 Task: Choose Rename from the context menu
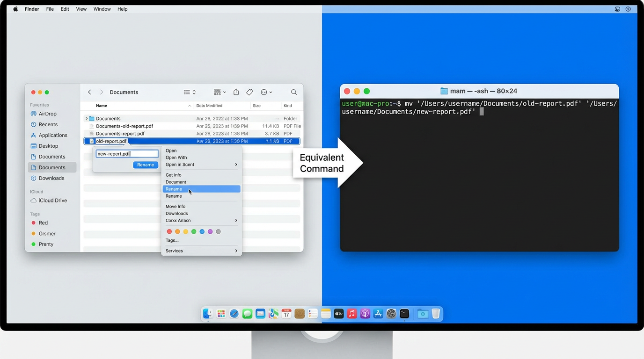[174, 189]
